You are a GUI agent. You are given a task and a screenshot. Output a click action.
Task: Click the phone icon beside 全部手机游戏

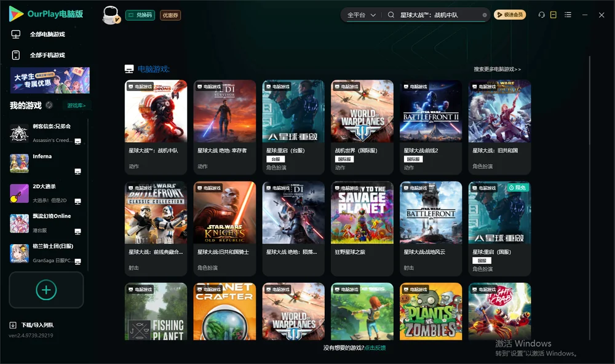tap(16, 55)
